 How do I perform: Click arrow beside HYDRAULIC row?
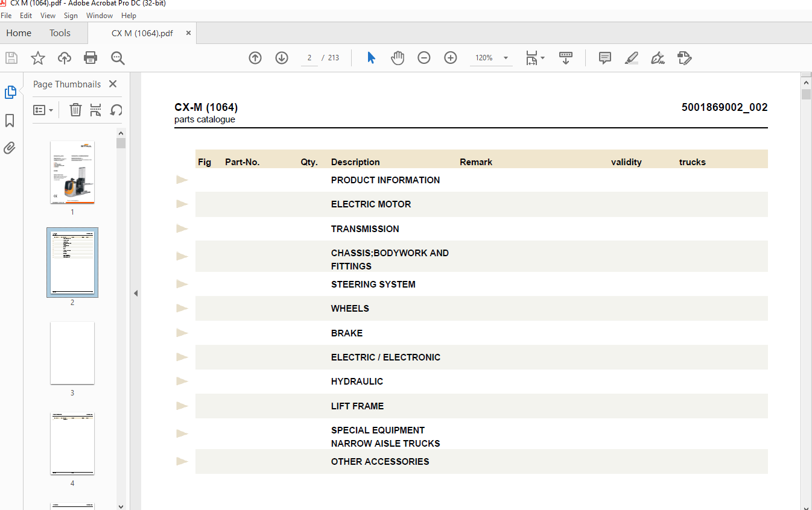[182, 381]
